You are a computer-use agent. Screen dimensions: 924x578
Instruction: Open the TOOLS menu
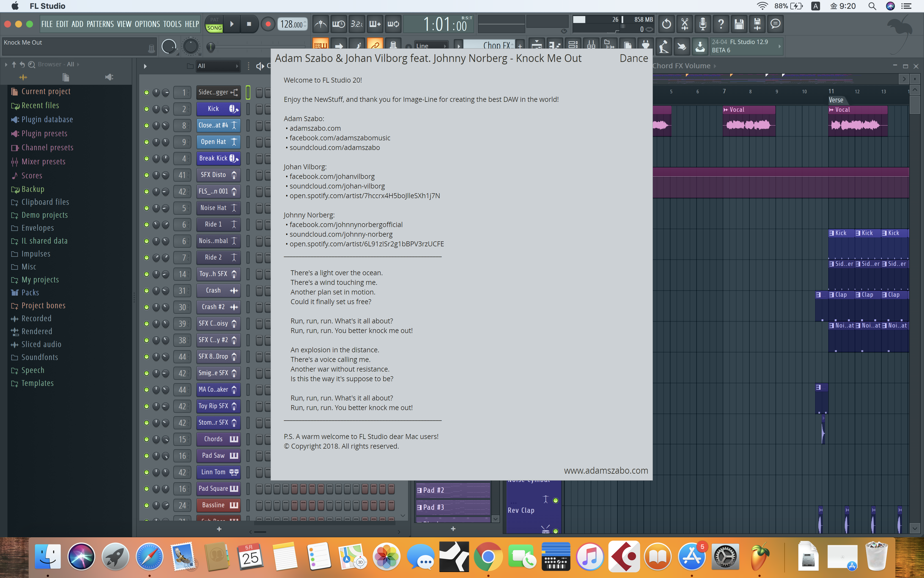172,24
